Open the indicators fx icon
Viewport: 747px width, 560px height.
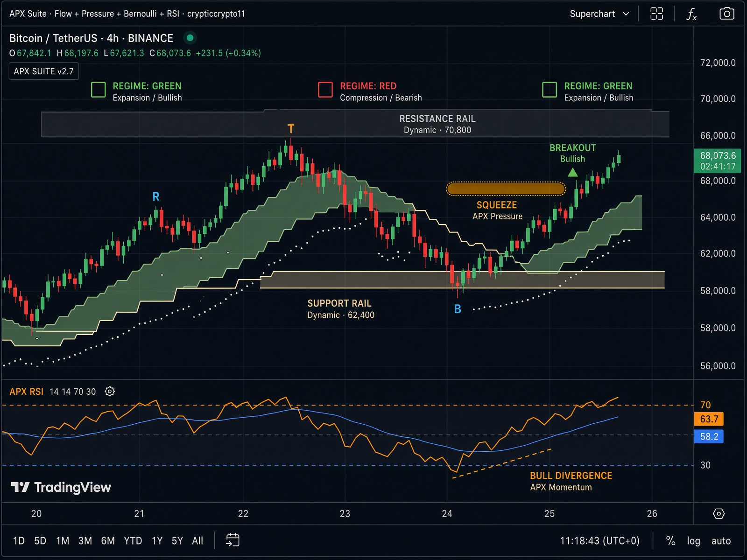pos(691,14)
